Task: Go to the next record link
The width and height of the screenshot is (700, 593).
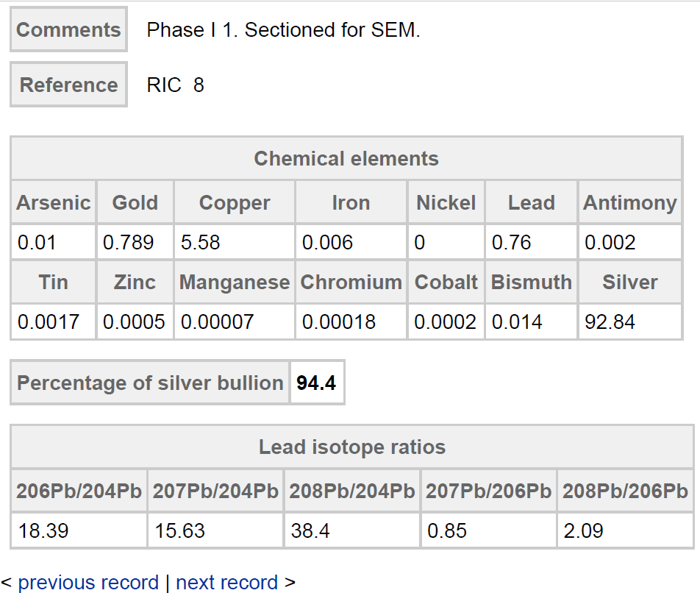Action: [x=226, y=583]
